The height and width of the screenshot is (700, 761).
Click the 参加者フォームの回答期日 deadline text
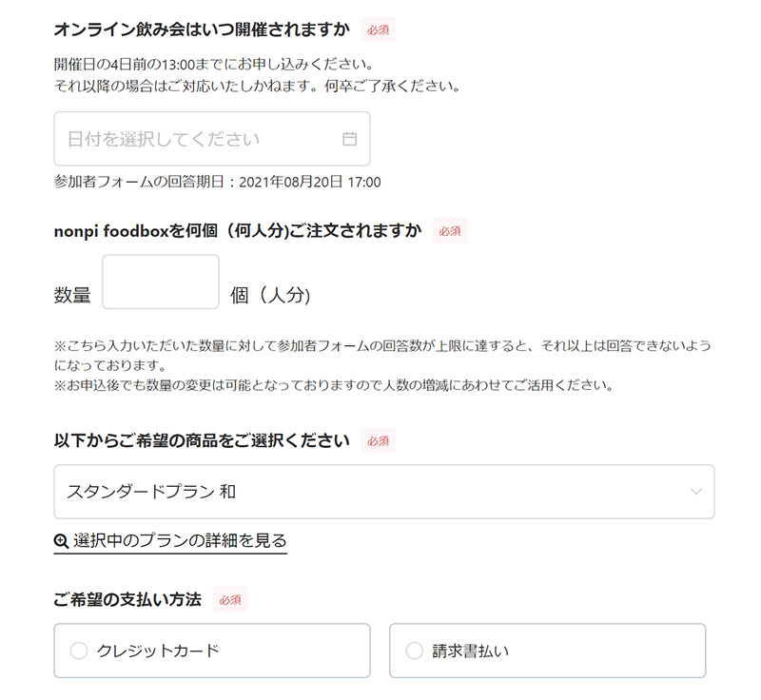pos(218,182)
